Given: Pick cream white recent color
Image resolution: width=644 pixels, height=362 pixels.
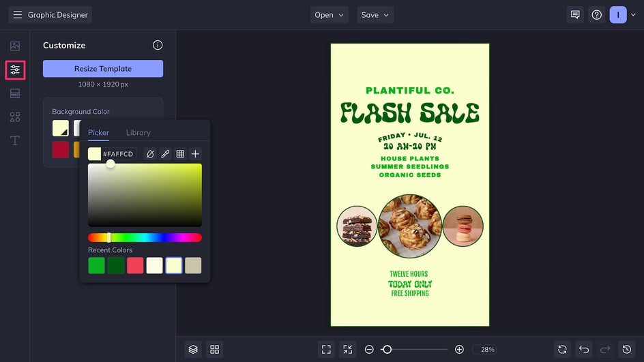Looking at the screenshot, I should pyautogui.click(x=154, y=266).
